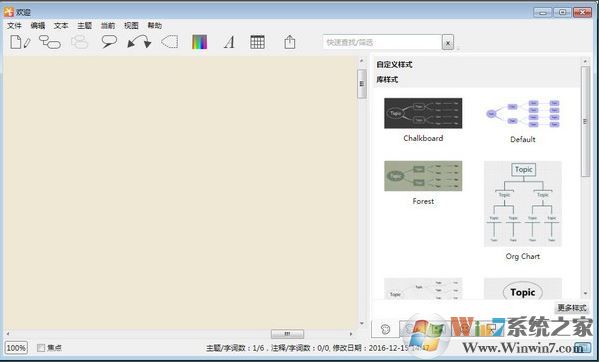
Task: Click the styles panel scroll-up arrow
Action: click(585, 61)
